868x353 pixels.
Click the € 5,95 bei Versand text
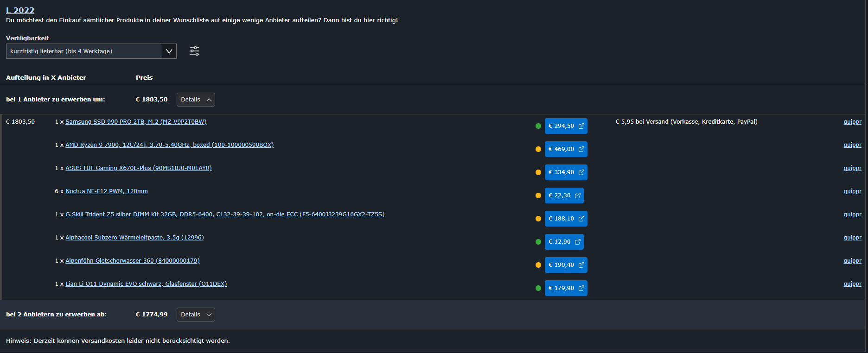click(x=686, y=122)
